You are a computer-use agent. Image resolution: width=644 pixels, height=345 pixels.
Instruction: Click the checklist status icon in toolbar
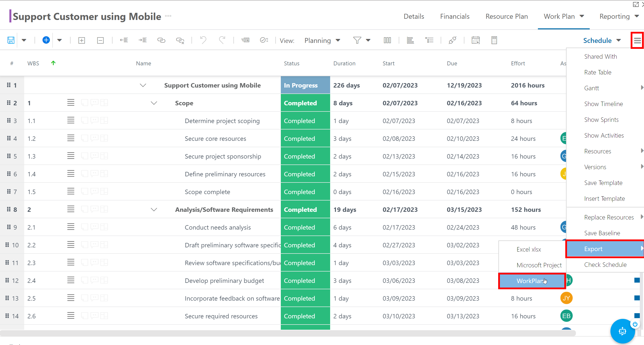point(264,40)
